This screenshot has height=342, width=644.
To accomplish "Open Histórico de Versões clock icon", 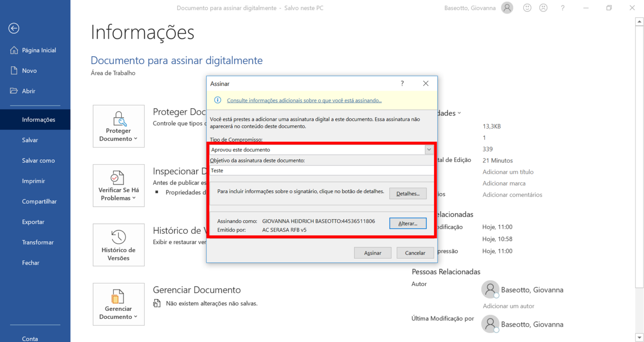I will tap(119, 245).
